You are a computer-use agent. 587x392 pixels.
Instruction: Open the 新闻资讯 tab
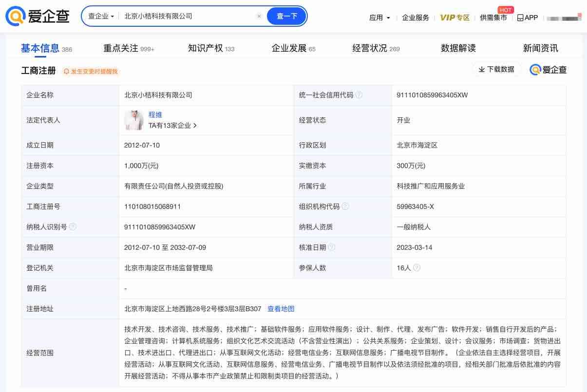tap(540, 48)
